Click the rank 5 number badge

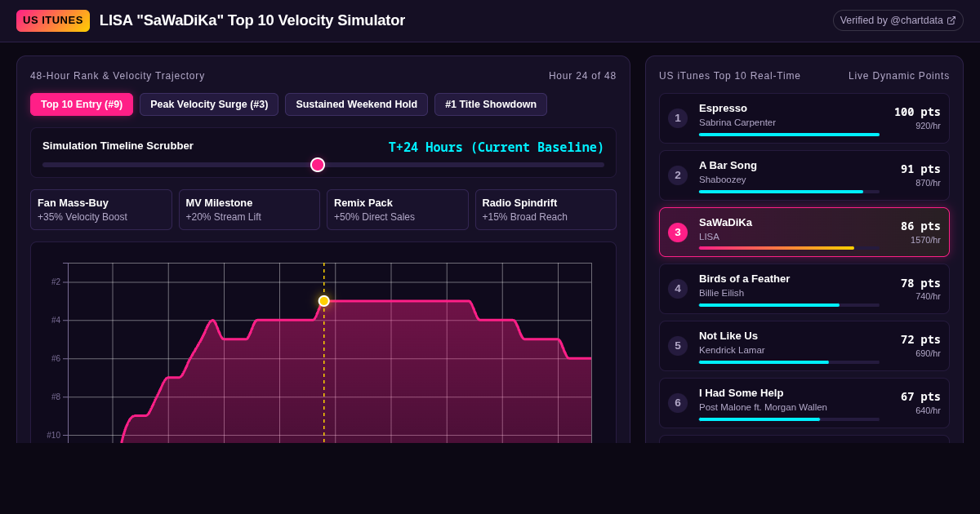pos(678,346)
